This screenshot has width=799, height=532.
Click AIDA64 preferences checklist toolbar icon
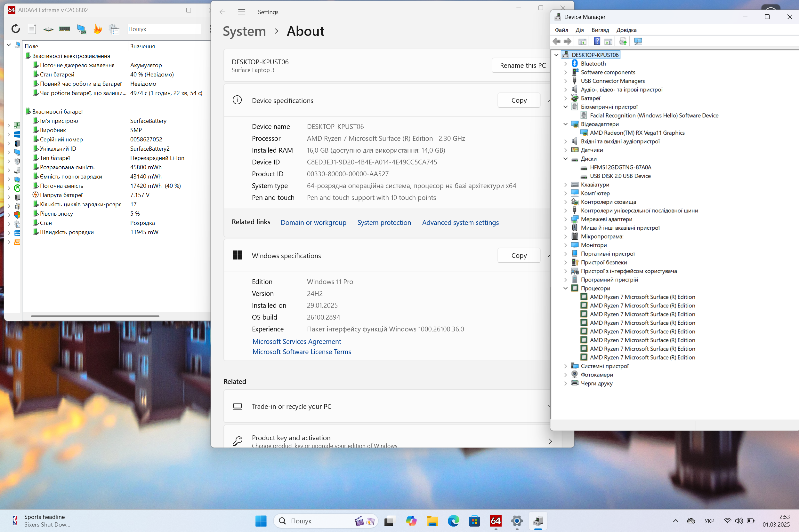point(114,29)
